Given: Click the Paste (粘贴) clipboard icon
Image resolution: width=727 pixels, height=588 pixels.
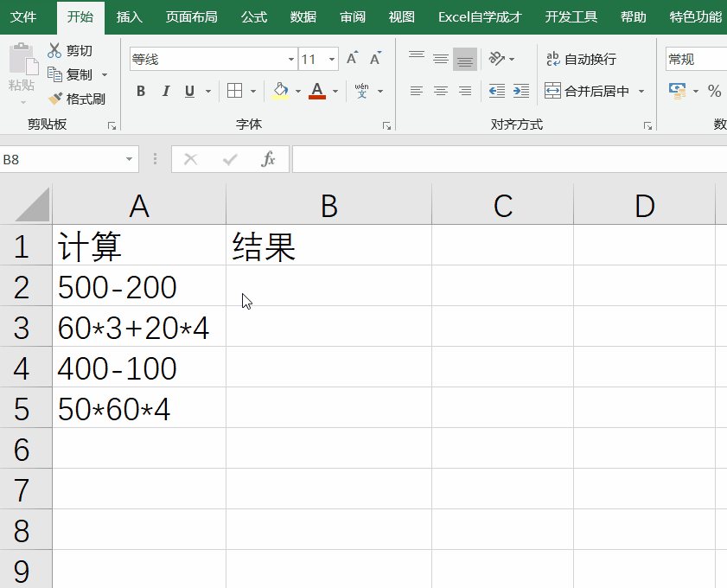Looking at the screenshot, I should [x=22, y=59].
